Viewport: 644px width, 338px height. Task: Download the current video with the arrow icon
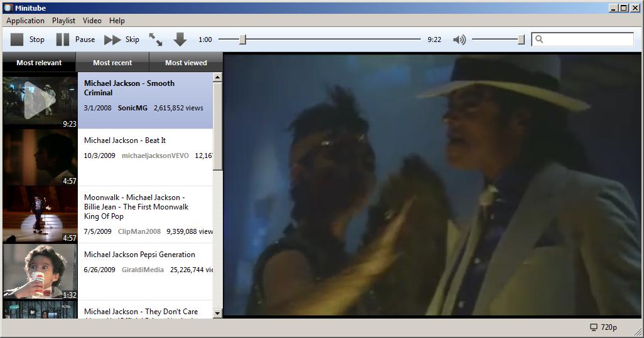(180, 40)
